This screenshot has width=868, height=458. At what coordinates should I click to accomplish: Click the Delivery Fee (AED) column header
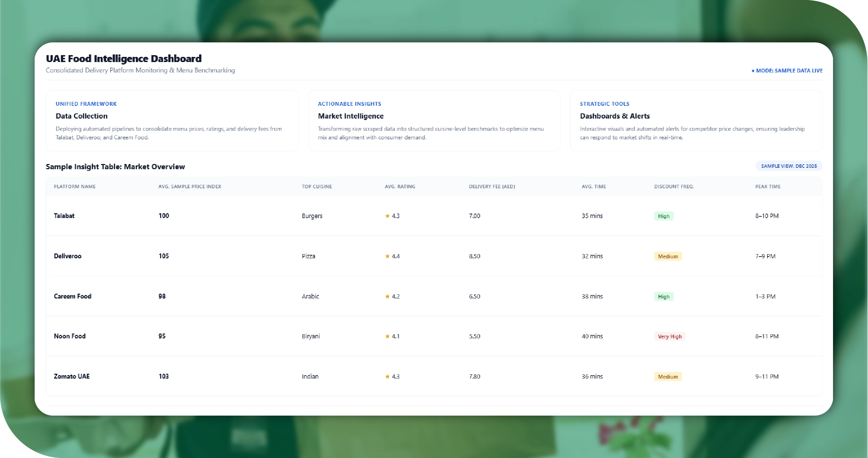[492, 187]
